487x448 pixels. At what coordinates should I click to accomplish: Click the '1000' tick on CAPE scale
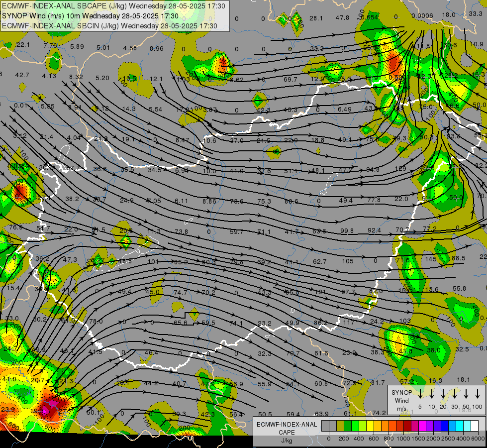coord(403,439)
